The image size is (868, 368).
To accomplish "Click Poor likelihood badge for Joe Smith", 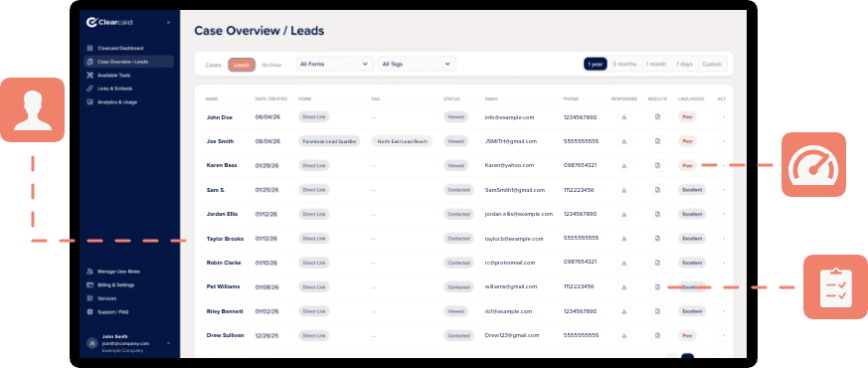I will (687, 141).
